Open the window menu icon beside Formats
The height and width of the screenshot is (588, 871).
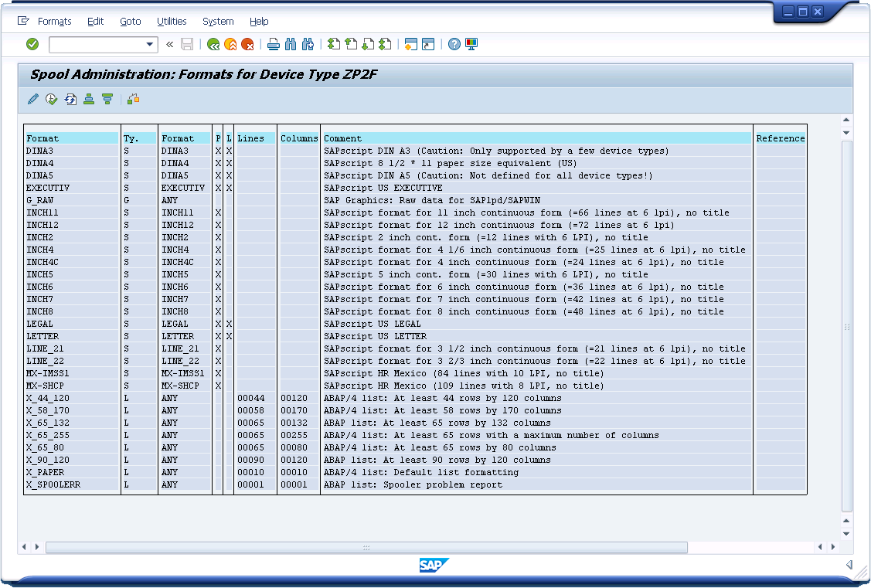click(x=23, y=21)
